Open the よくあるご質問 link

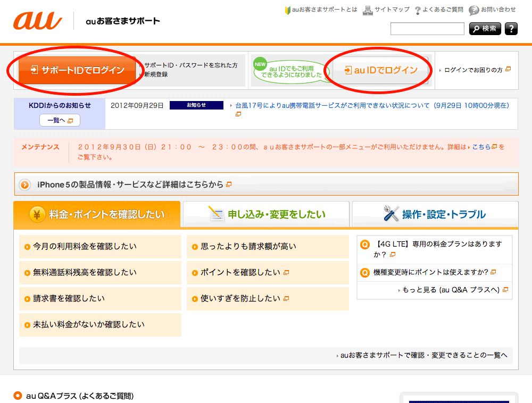click(x=443, y=10)
